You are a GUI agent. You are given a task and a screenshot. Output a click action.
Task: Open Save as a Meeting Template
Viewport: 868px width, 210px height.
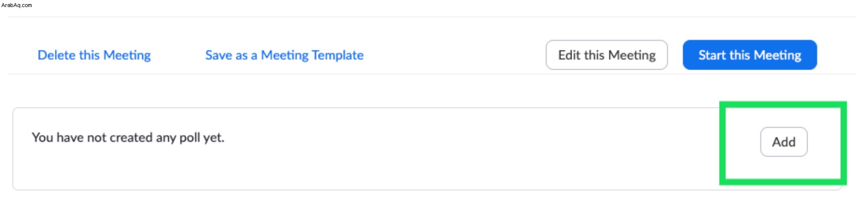284,55
